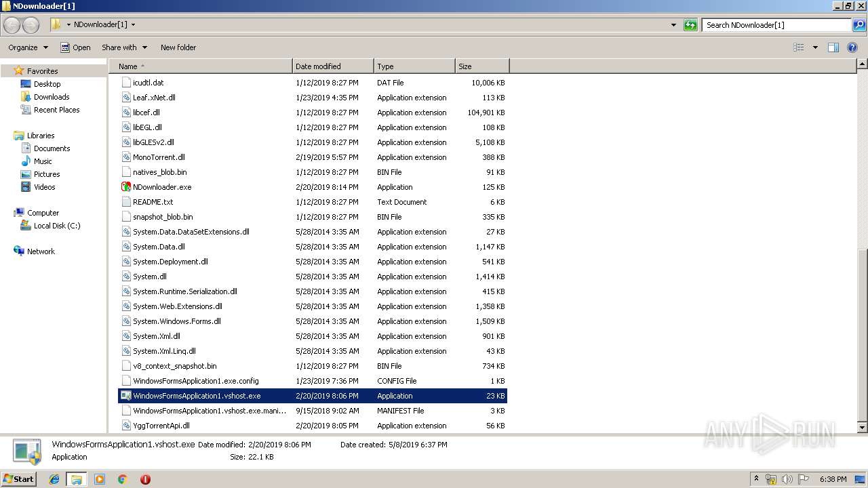Select the YggTorrentApi.dll file icon
This screenshot has width=868, height=488.
click(x=126, y=426)
